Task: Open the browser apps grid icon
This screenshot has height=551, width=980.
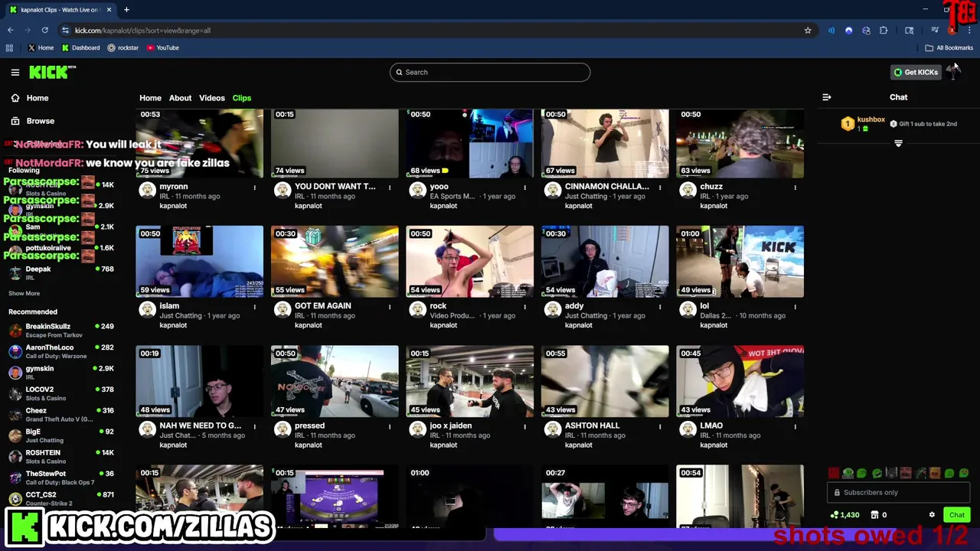Action: coord(9,47)
